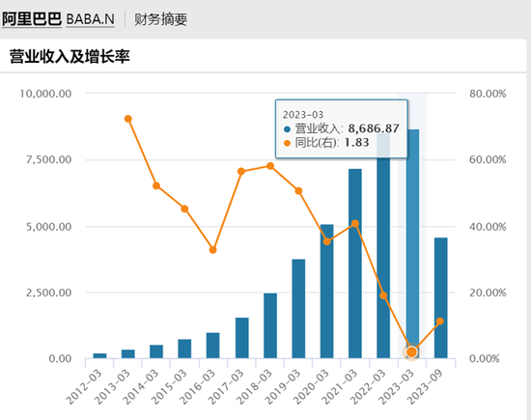This screenshot has height=420, width=531.
Task: Select the 2019-03 revenue bar
Action: [x=298, y=309]
